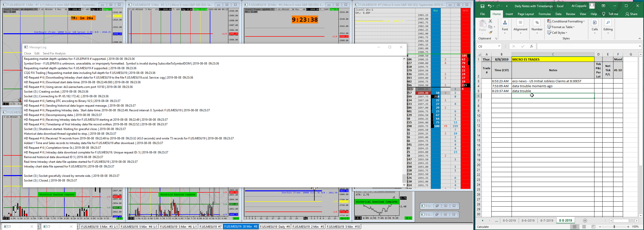Viewport: 644px width, 230px height.
Task: Select the MICRO ES TRADES header cell
Action: (553, 59)
